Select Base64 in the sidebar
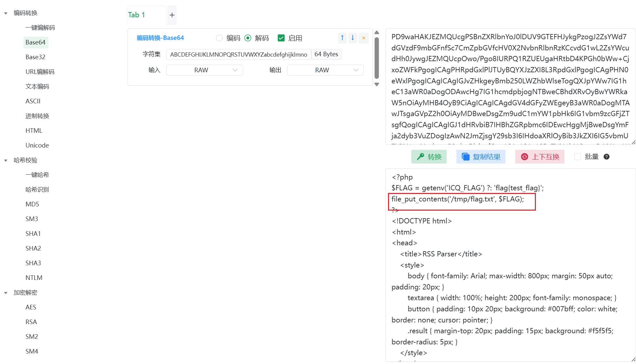 click(x=36, y=43)
